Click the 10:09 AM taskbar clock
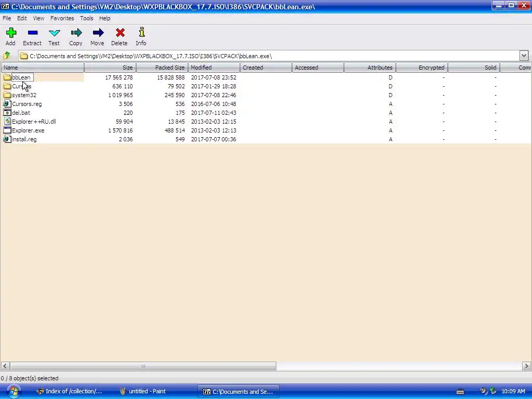 (x=513, y=392)
